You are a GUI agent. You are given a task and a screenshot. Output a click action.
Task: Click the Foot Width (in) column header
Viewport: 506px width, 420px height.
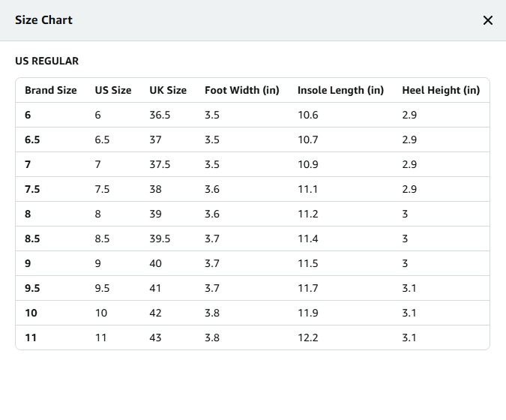pyautogui.click(x=241, y=90)
